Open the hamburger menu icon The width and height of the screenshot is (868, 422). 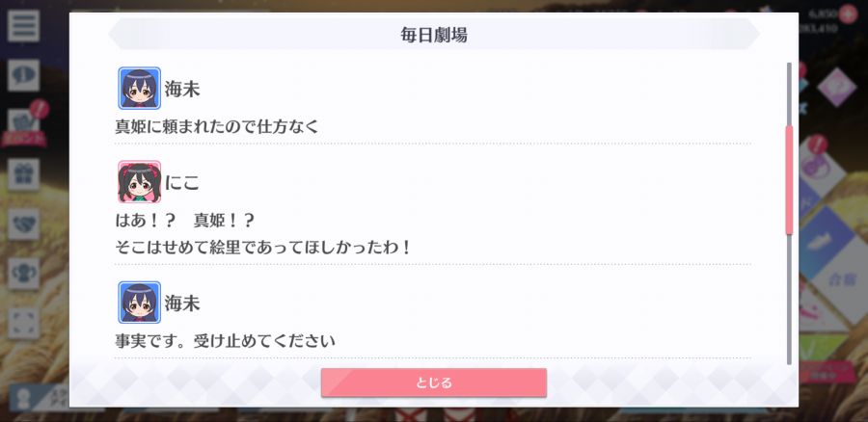[x=23, y=25]
